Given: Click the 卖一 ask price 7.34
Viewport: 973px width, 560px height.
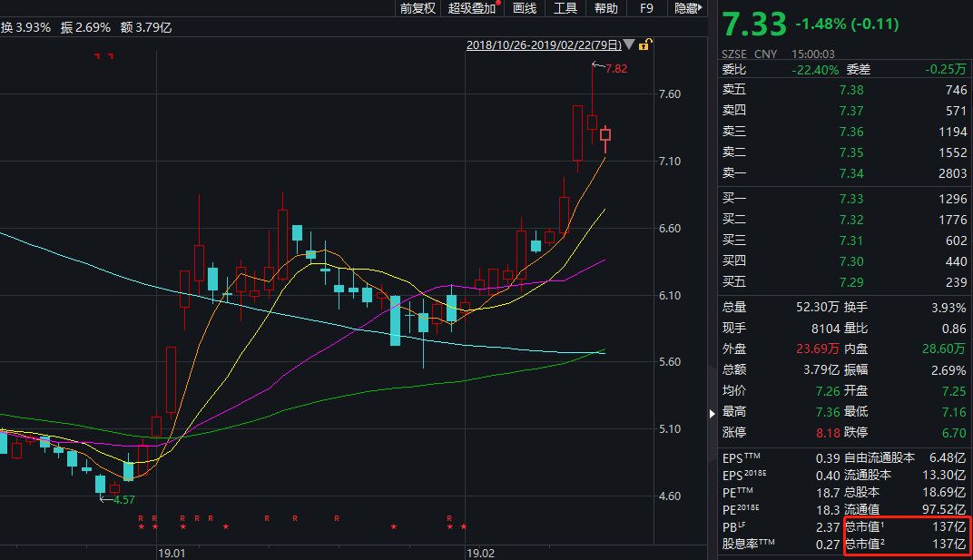Looking at the screenshot, I should (851, 173).
